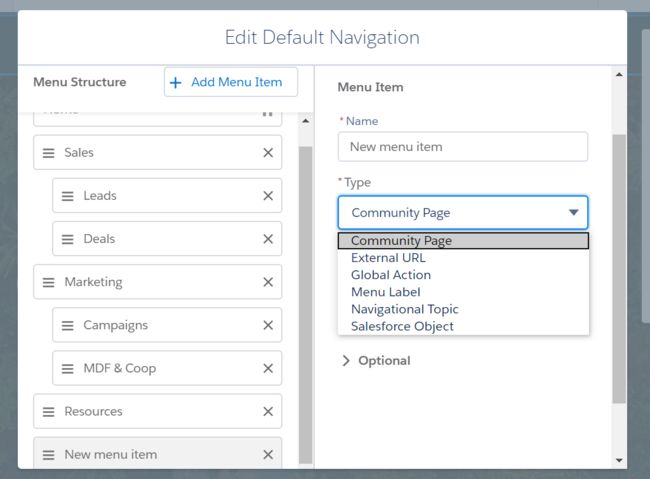Click Menu Item panel scroll up arrow

[x=619, y=75]
